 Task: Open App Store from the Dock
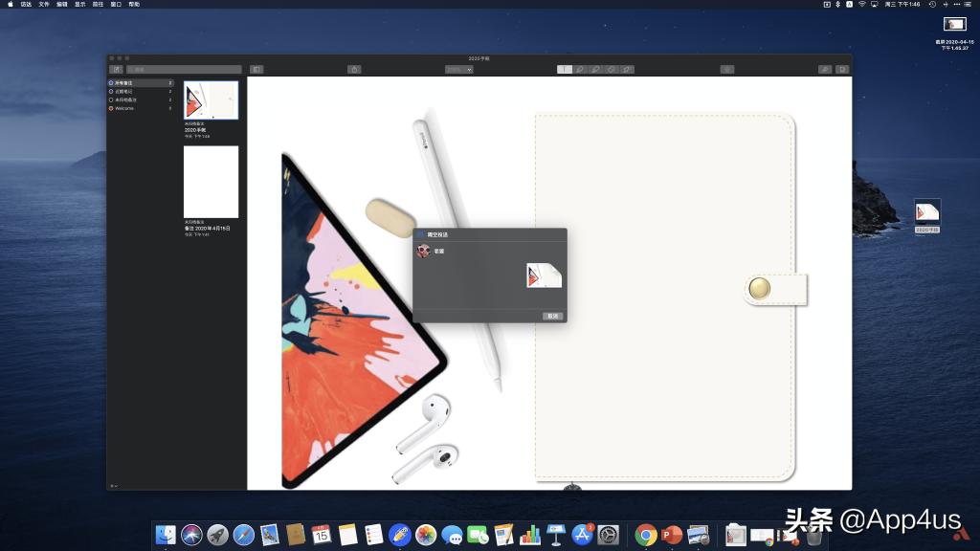click(582, 535)
